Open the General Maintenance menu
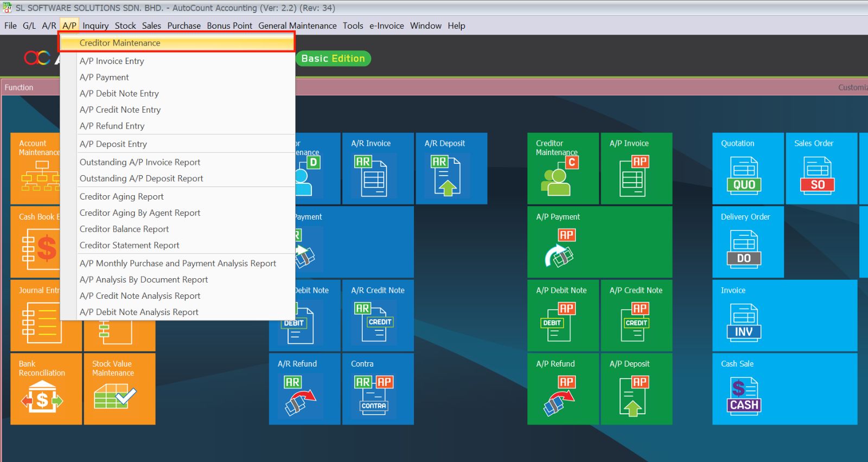The width and height of the screenshot is (868, 462). [x=297, y=25]
